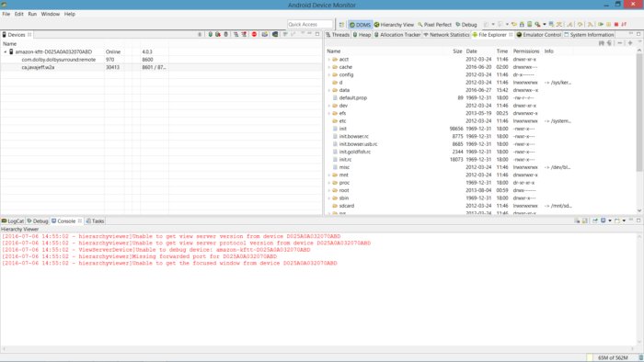This screenshot has height=362, width=644.
Task: Open the Run menu
Action: pyautogui.click(x=32, y=14)
